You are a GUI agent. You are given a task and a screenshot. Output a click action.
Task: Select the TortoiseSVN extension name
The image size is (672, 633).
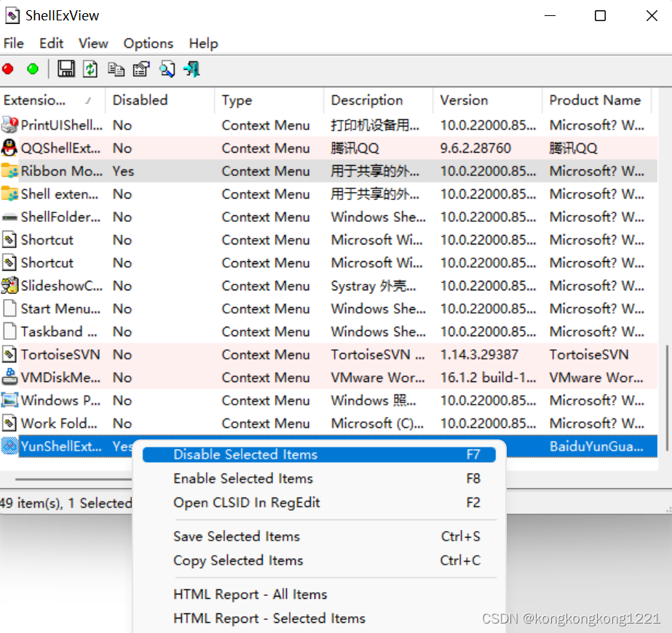pos(60,354)
